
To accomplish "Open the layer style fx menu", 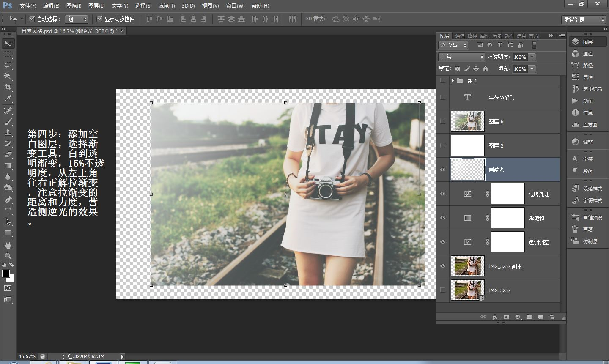I will 495,317.
